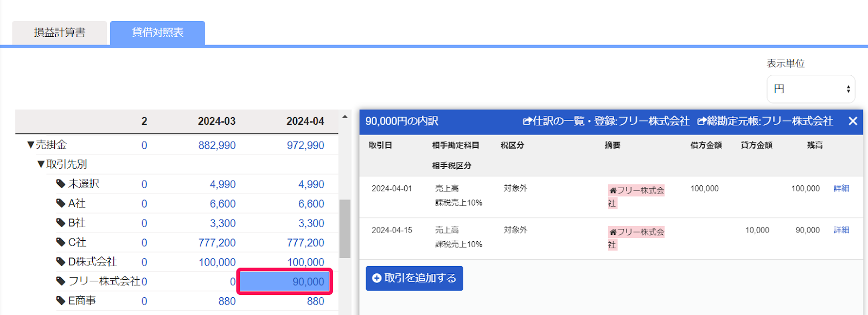Click the tag icon beside 未選択

pyautogui.click(x=61, y=184)
